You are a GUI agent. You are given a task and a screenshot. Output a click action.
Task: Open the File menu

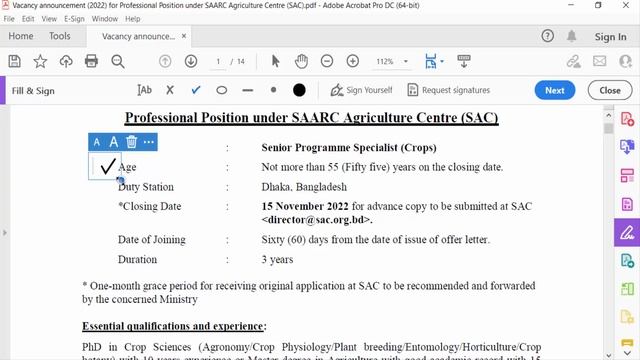[x=9, y=19]
